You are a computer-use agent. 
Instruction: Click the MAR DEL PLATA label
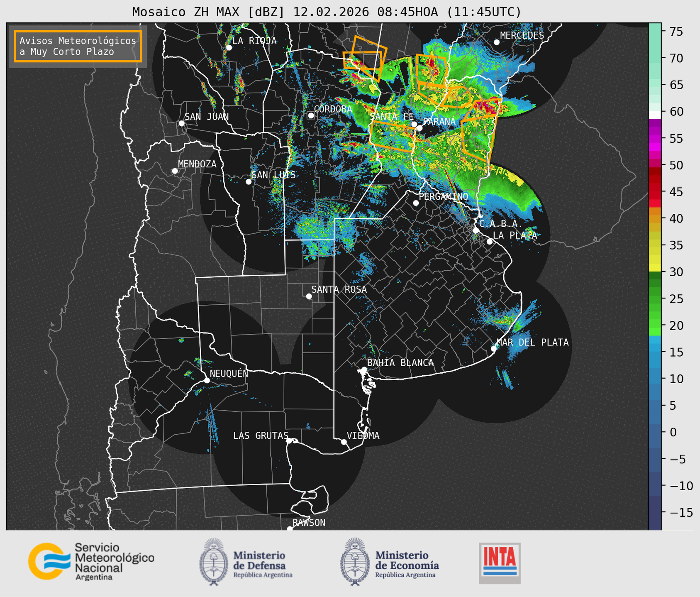pos(532,342)
